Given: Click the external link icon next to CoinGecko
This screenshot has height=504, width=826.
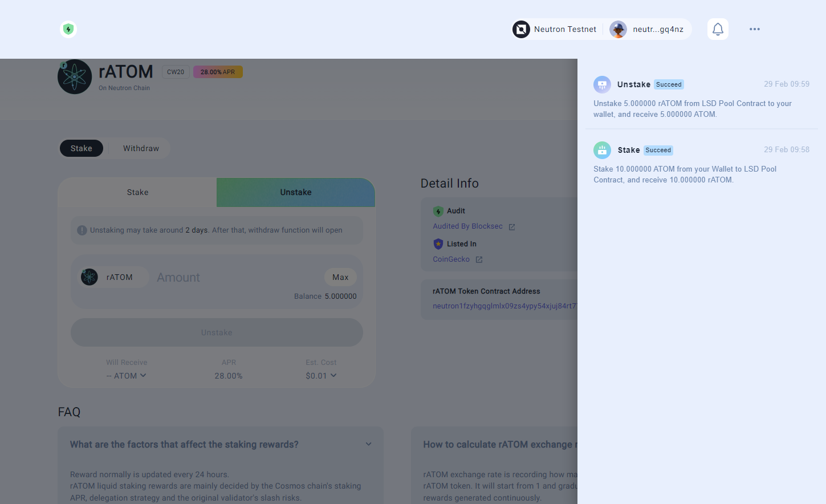Looking at the screenshot, I should 479,259.
